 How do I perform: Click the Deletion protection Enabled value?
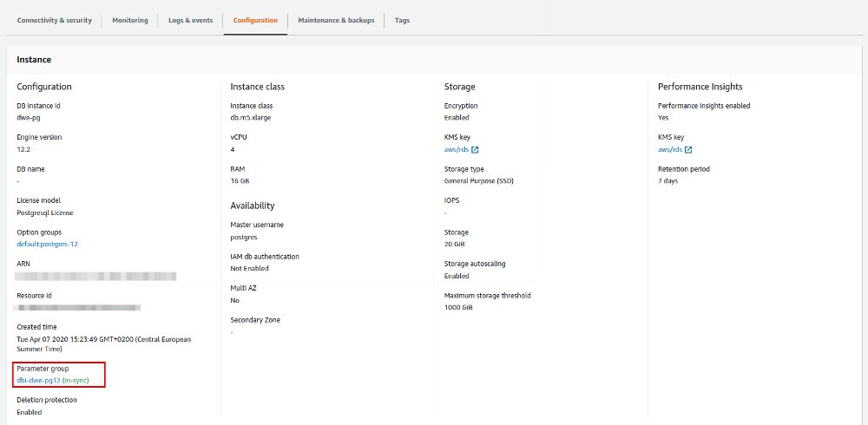point(30,412)
